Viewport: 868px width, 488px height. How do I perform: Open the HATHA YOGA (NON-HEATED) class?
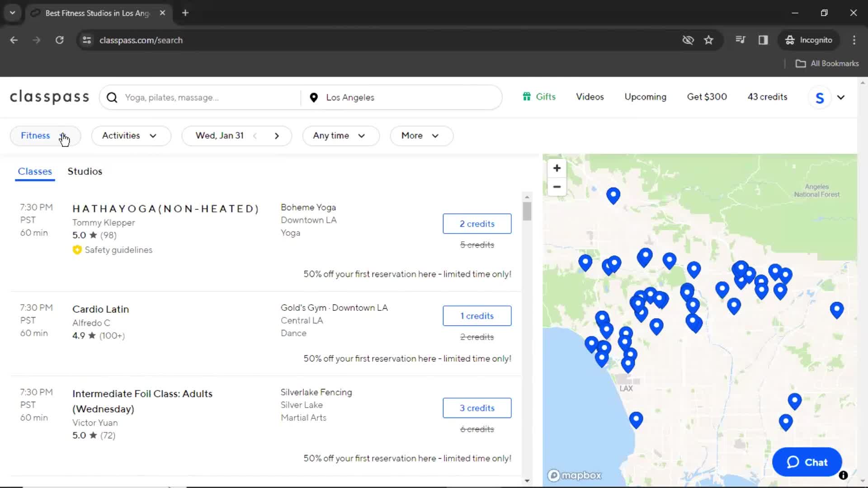point(165,209)
